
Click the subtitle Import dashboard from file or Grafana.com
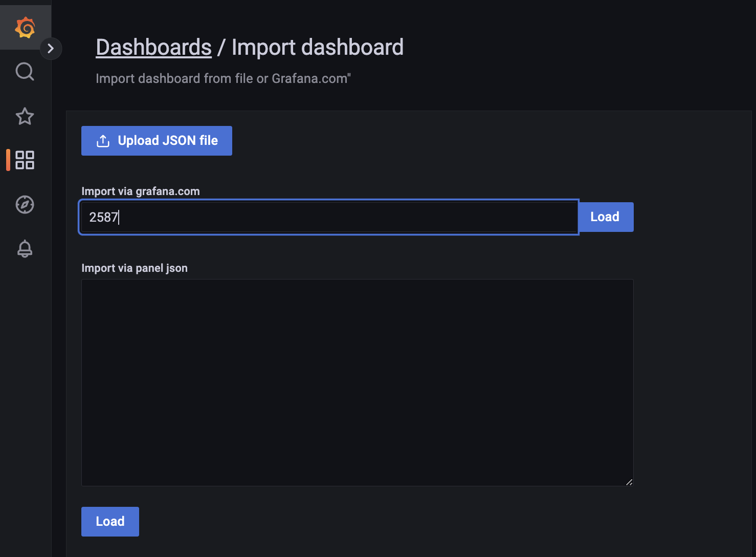tap(223, 78)
